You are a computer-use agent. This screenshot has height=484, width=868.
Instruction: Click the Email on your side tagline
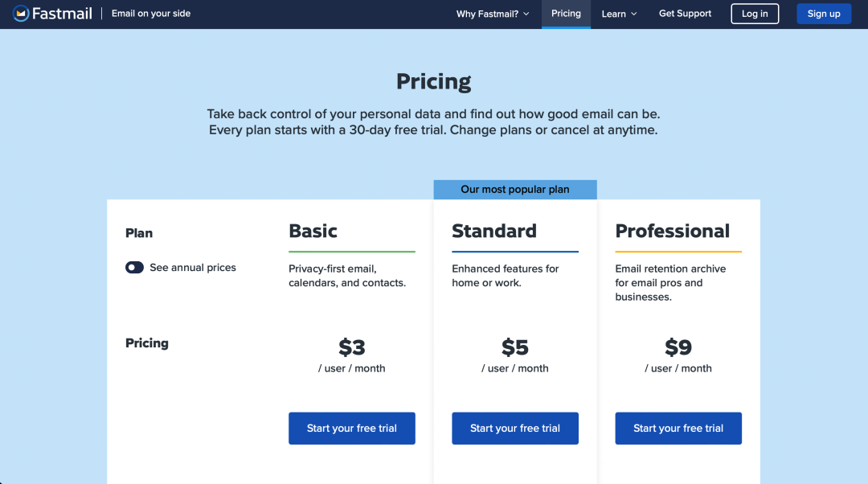151,14
